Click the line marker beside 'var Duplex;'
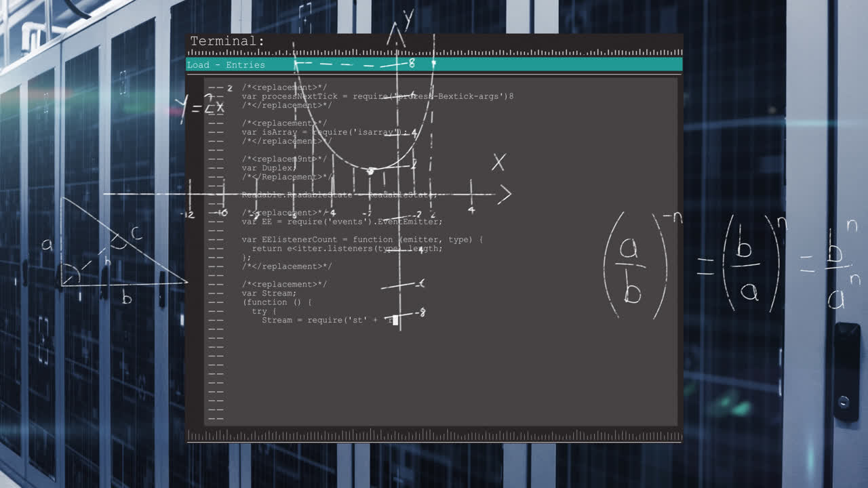Image resolution: width=868 pixels, height=488 pixels. pyautogui.click(x=217, y=167)
